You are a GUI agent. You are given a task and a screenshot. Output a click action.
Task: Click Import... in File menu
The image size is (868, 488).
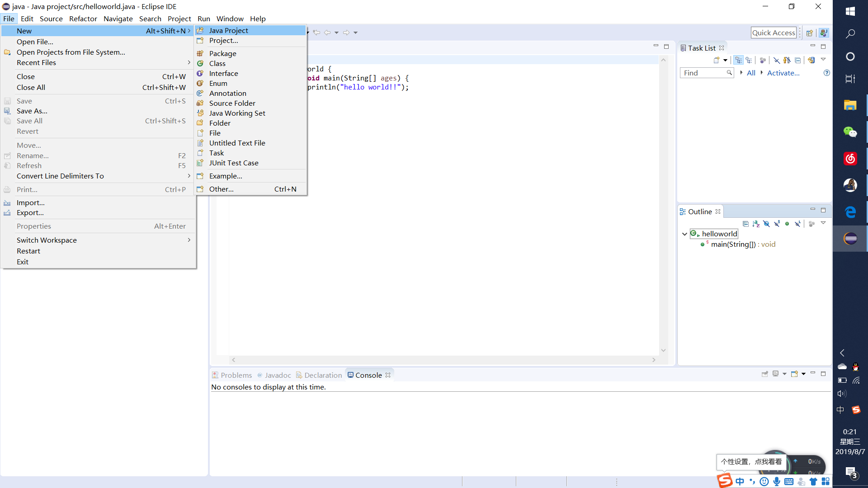[x=98, y=202]
